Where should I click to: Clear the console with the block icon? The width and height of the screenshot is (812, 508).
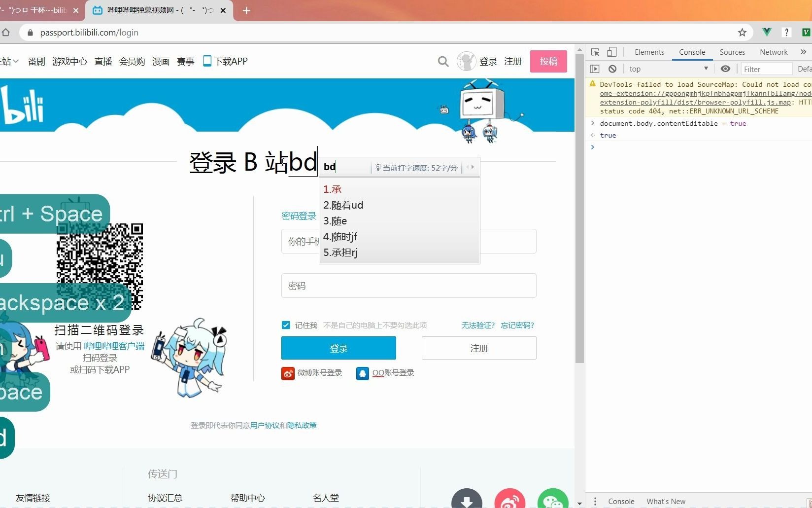(x=612, y=69)
